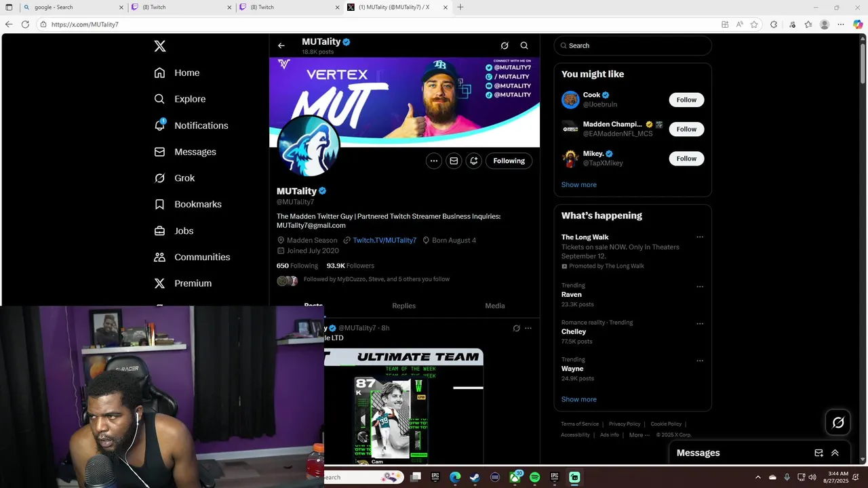Open options for Chelley trend

pyautogui.click(x=700, y=324)
